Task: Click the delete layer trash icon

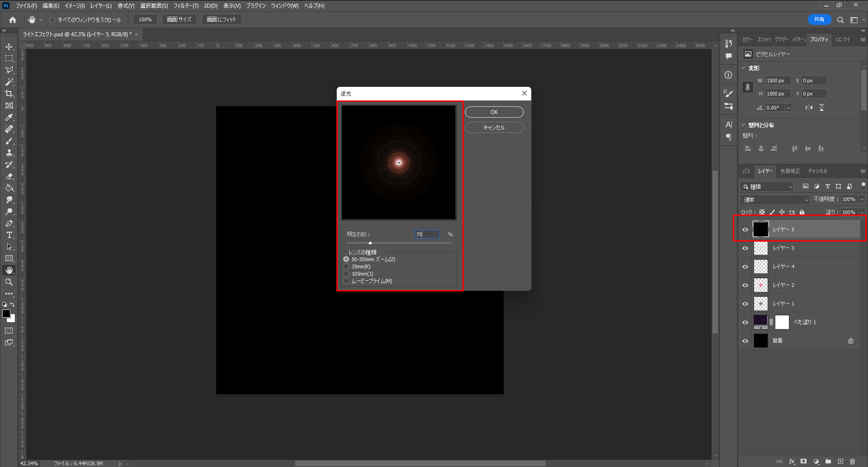Action: point(852,462)
